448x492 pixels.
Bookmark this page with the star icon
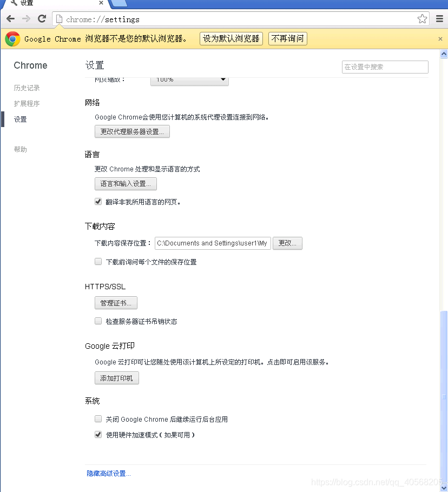pos(422,19)
